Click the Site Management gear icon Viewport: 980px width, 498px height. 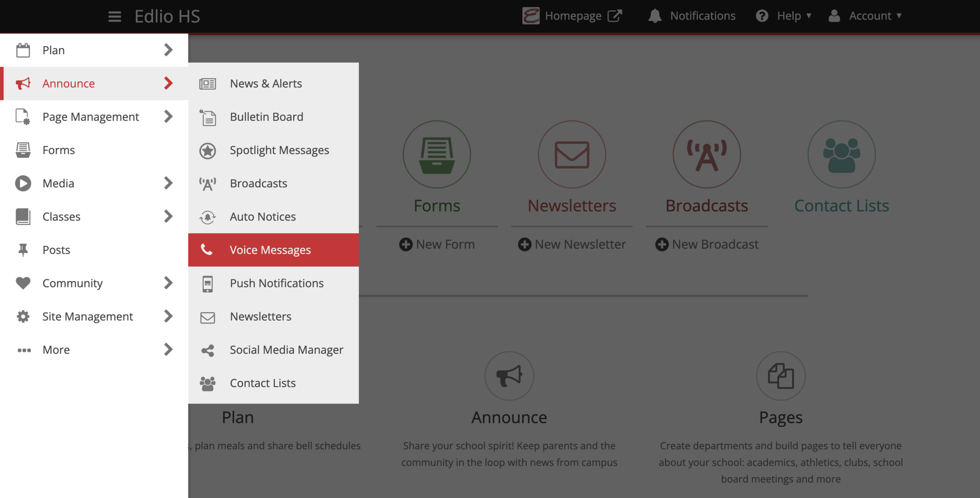click(23, 316)
